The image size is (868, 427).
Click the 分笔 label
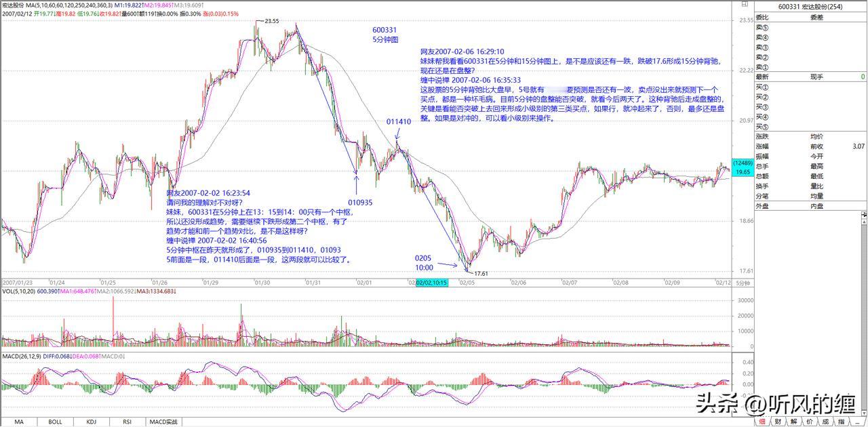click(762, 195)
